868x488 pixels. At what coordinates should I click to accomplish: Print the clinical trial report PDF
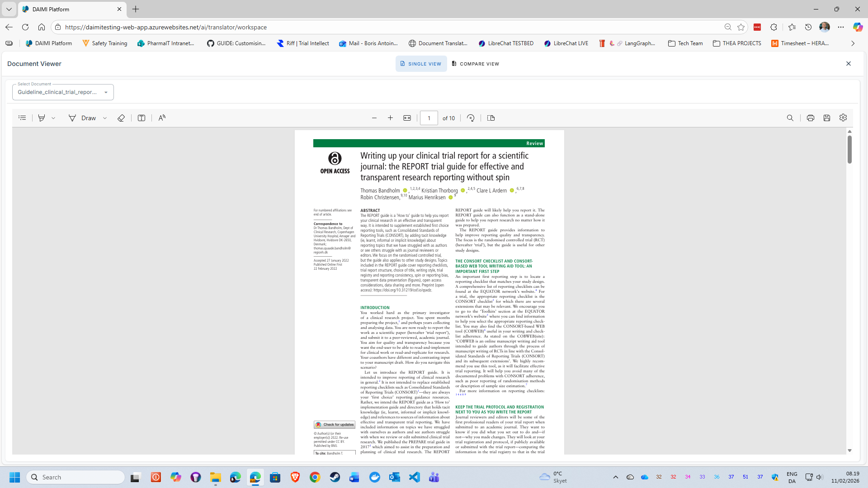tap(810, 118)
